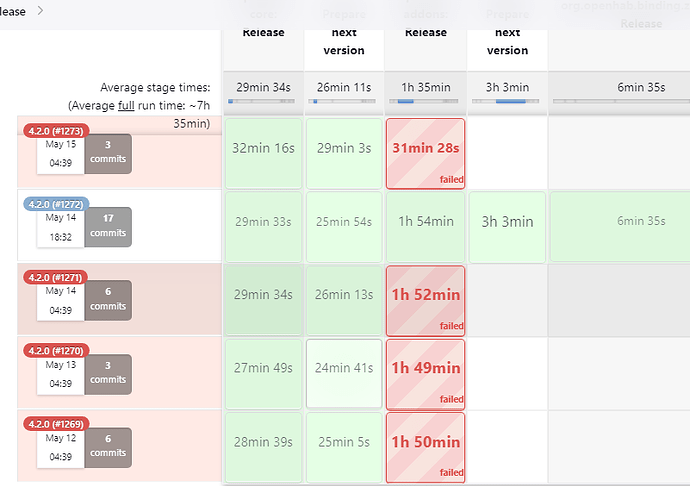Click failed stage 31min 28s cell
Image resolution: width=690 pixels, height=486 pixels.
pos(425,153)
